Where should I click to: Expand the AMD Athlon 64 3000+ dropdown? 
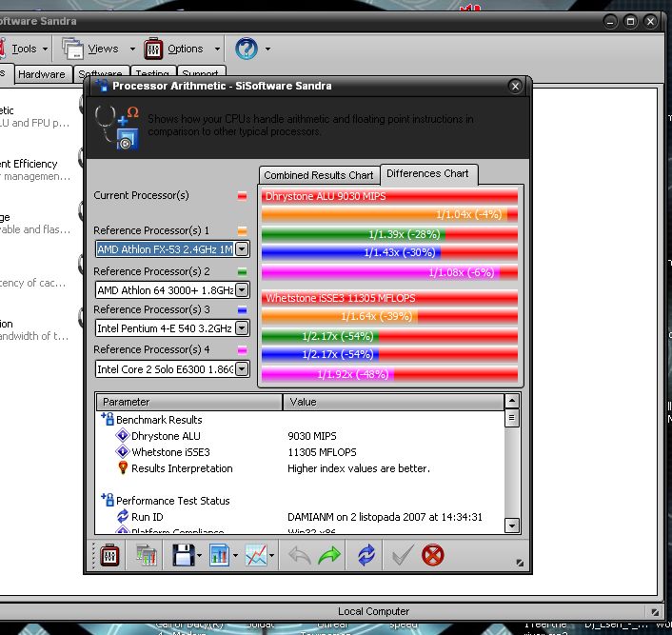(242, 289)
